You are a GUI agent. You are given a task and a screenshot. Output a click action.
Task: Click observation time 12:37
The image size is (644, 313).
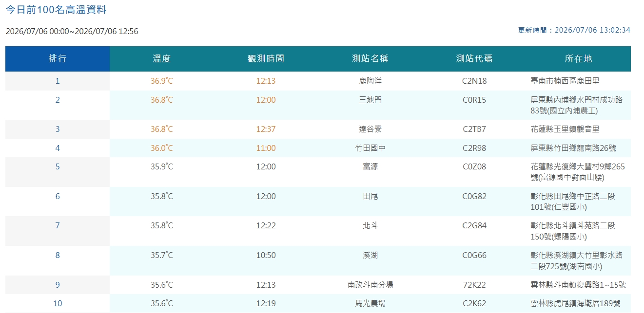(266, 129)
